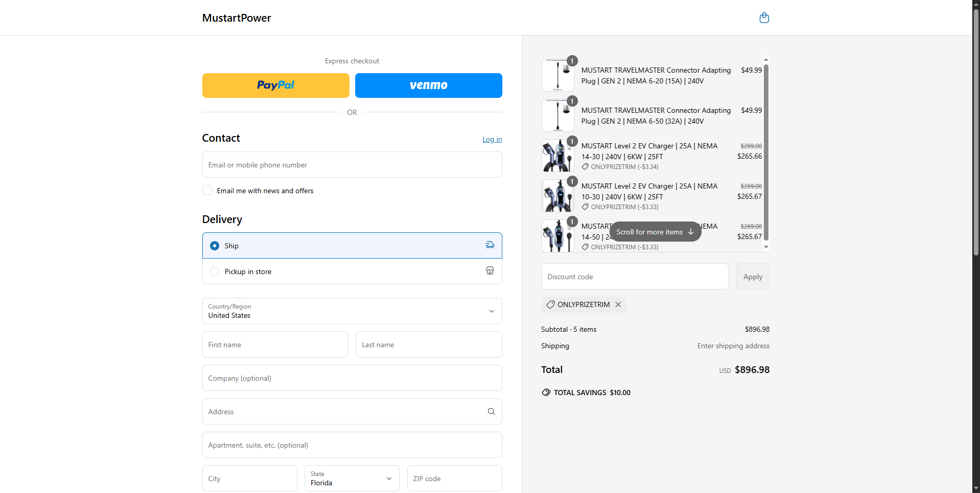The width and height of the screenshot is (980, 493).
Task: Click the 'Express checkout' heading text
Action: click(x=352, y=61)
